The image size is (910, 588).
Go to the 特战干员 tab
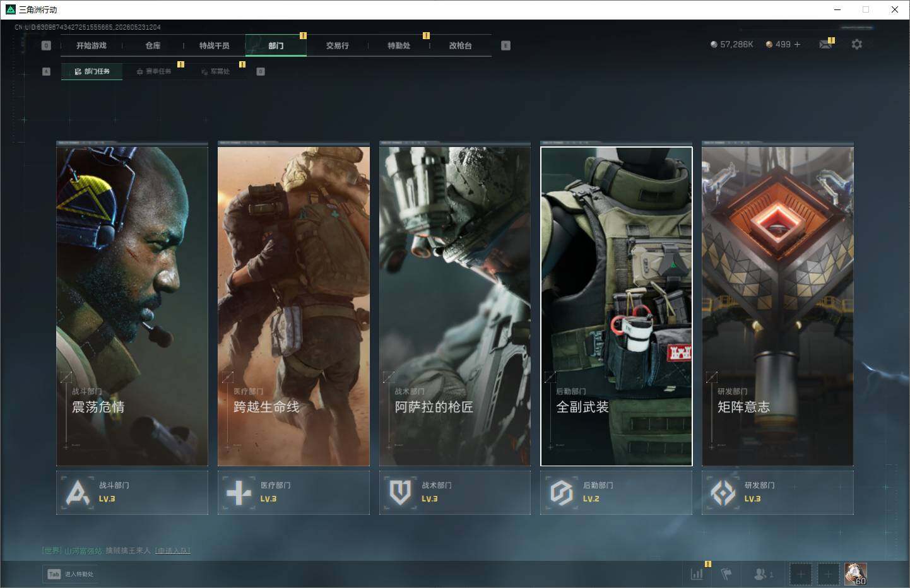[x=214, y=45]
